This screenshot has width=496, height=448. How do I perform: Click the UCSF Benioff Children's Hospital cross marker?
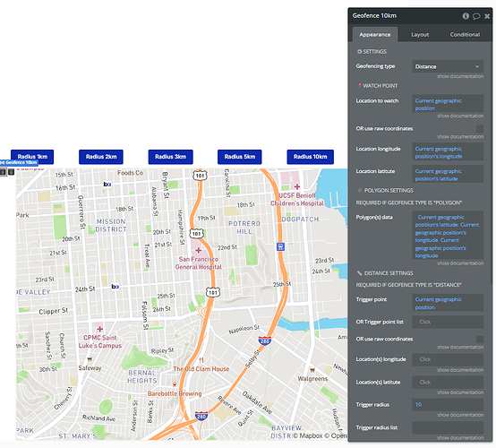point(296,186)
